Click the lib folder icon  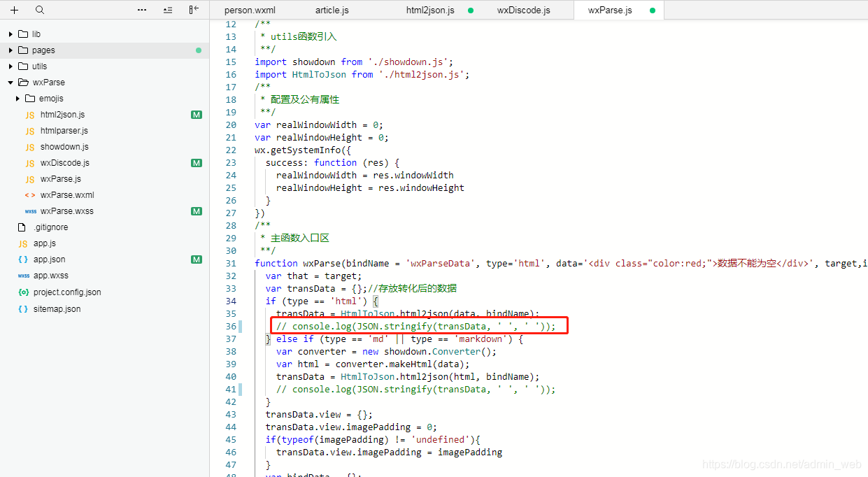click(23, 34)
